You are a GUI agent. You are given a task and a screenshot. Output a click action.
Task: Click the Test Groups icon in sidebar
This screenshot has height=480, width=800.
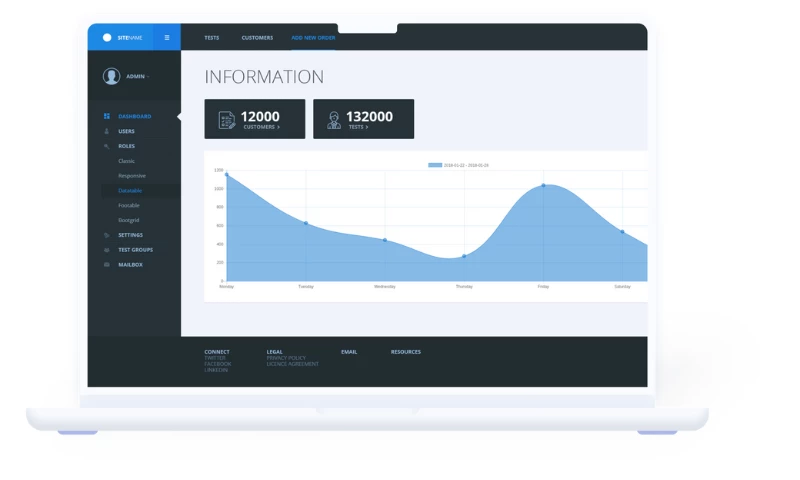click(x=107, y=250)
